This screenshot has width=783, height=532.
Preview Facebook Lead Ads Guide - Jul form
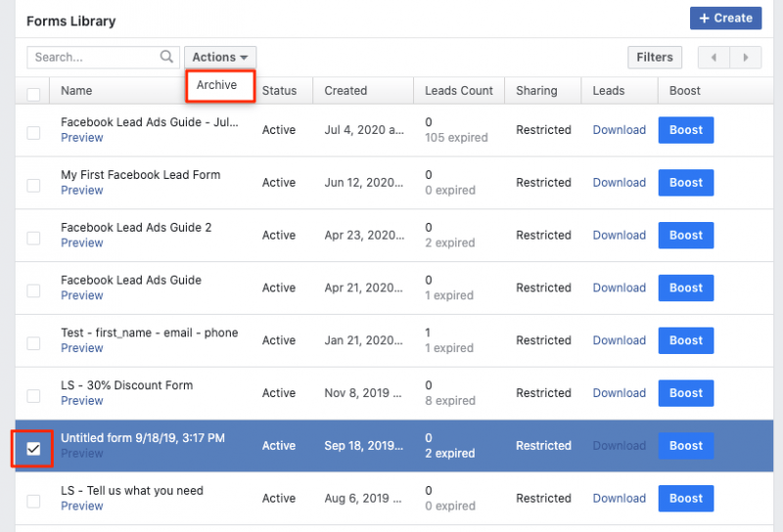(82, 138)
